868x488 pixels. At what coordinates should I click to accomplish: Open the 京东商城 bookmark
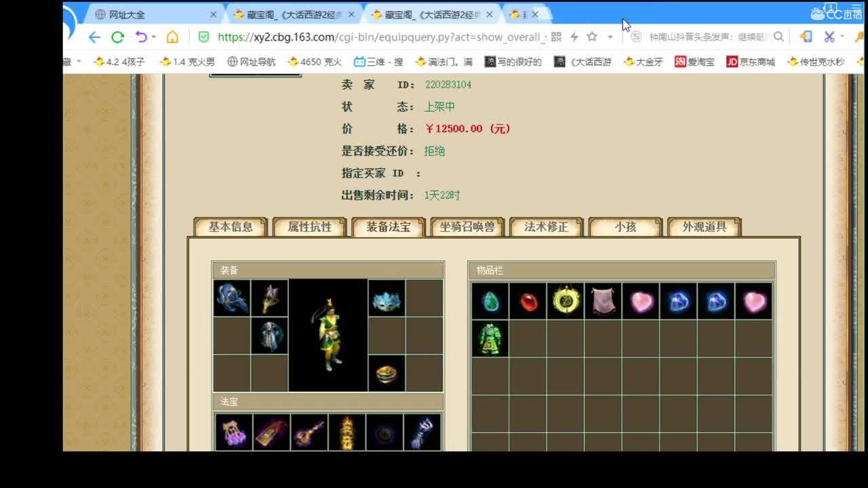(751, 62)
